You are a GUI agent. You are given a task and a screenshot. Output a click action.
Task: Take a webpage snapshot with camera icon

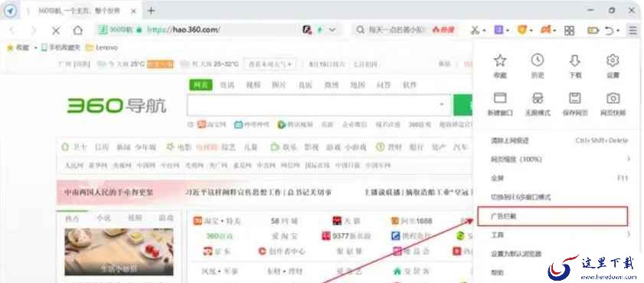[x=613, y=98]
